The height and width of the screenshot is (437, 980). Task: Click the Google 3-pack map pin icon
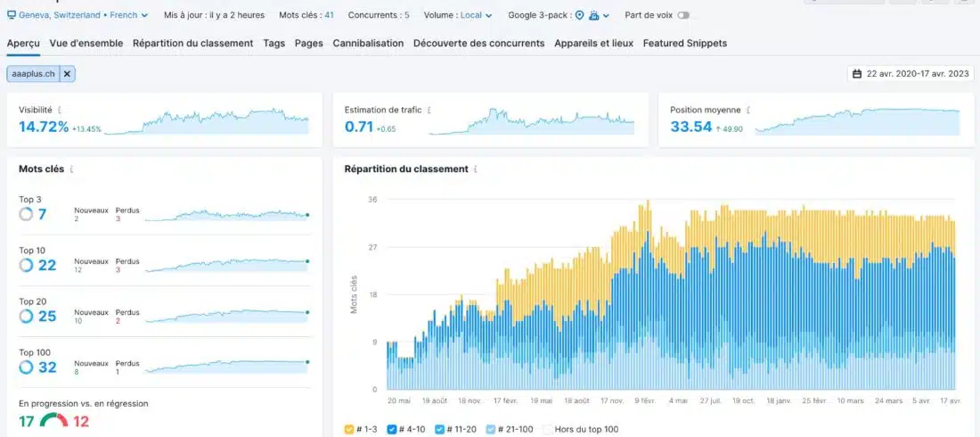(579, 15)
